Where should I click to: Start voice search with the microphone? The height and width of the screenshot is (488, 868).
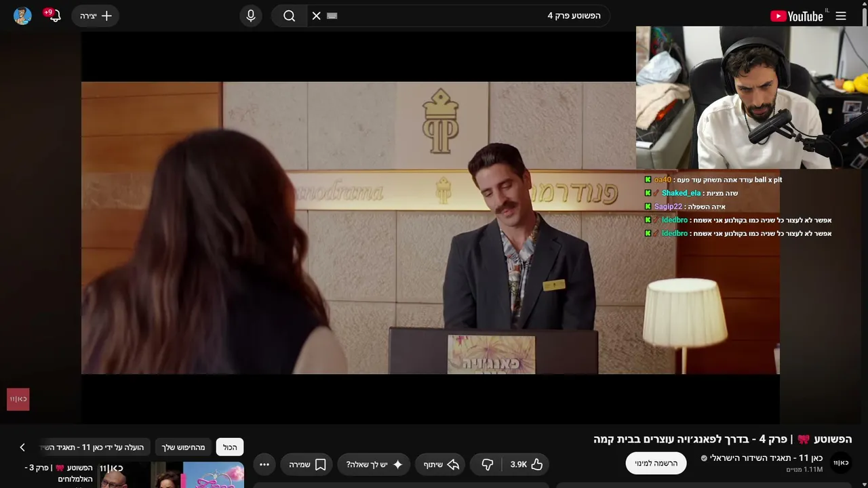(251, 16)
